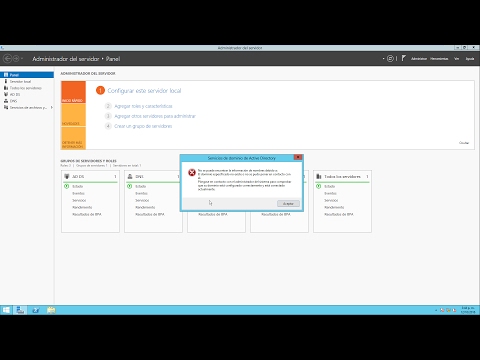Open Resultados de BPA in AD DS tile
Viewport: 480px width, 360px height.
pos(87,214)
